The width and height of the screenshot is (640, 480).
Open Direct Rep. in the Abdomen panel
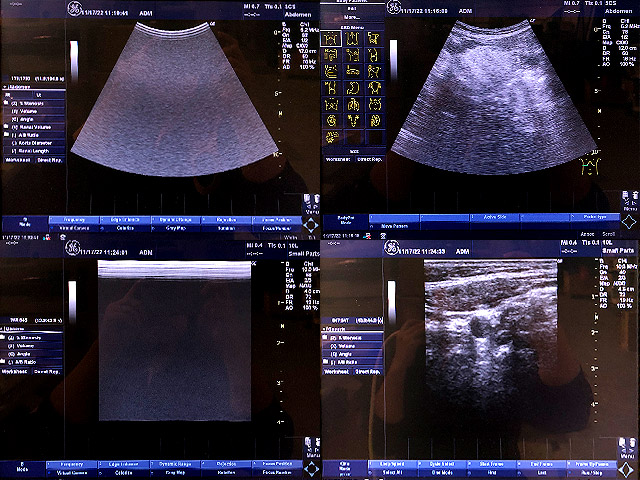click(49, 160)
